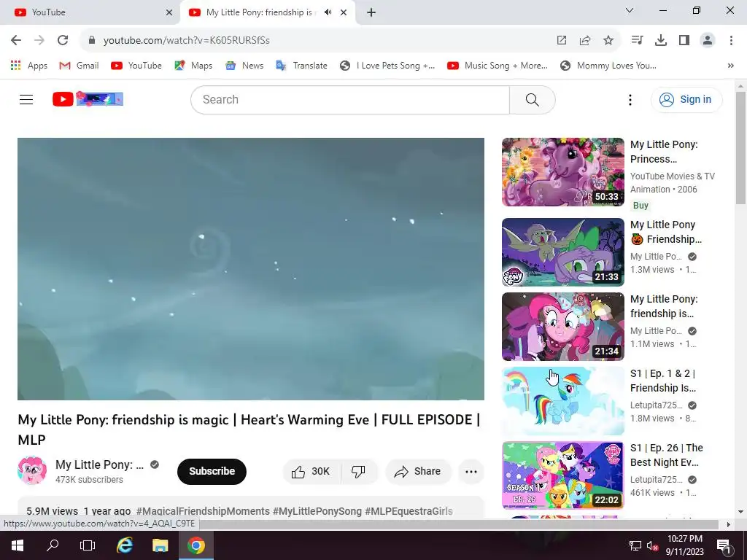Open tab search dropdown chevron
Image resolution: width=747 pixels, height=560 pixels.
point(630,10)
